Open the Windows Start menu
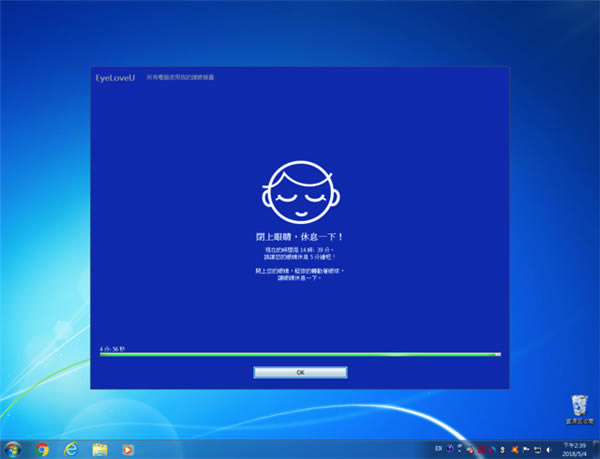Screen dimensions: 600x459 point(12,449)
